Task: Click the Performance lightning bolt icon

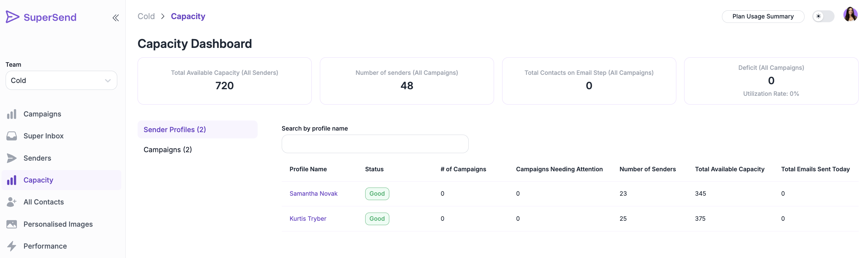Action: point(12,246)
